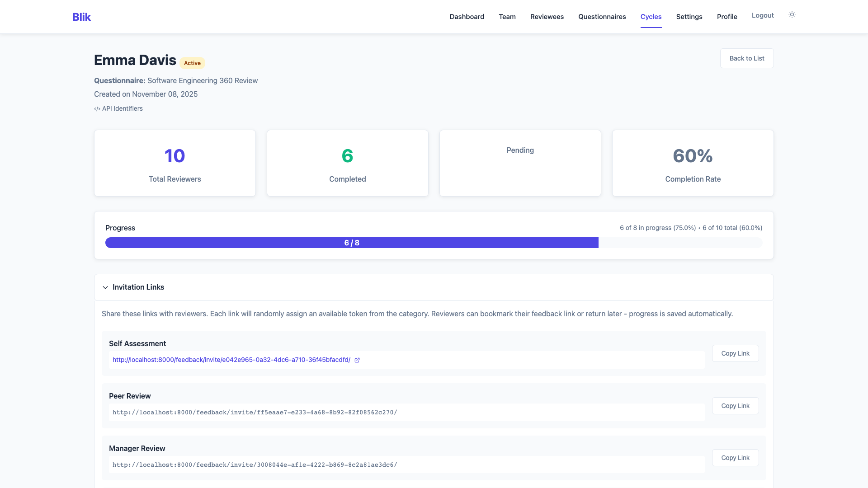This screenshot has width=868, height=488.
Task: Open the Team page
Action: 507,16
